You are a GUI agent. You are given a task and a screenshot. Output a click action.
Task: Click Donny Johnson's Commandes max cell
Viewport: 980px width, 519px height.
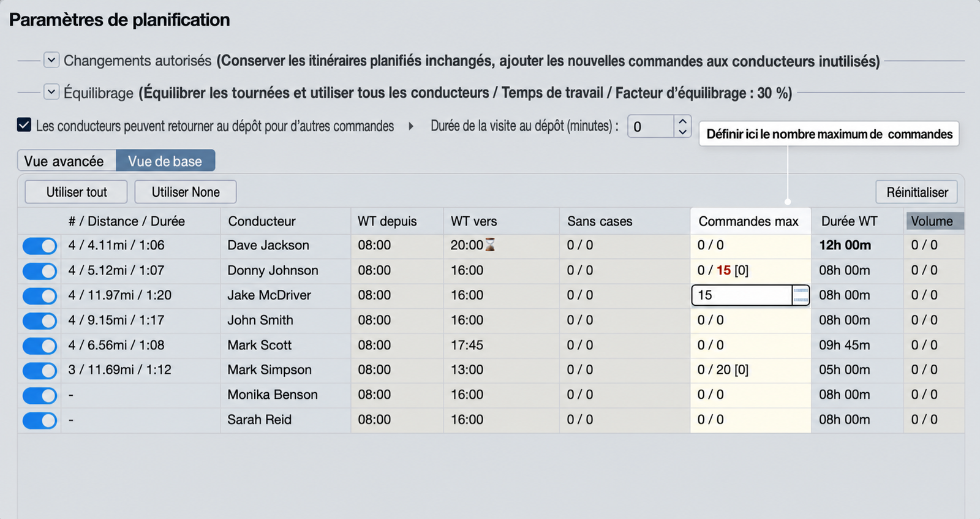(x=750, y=270)
